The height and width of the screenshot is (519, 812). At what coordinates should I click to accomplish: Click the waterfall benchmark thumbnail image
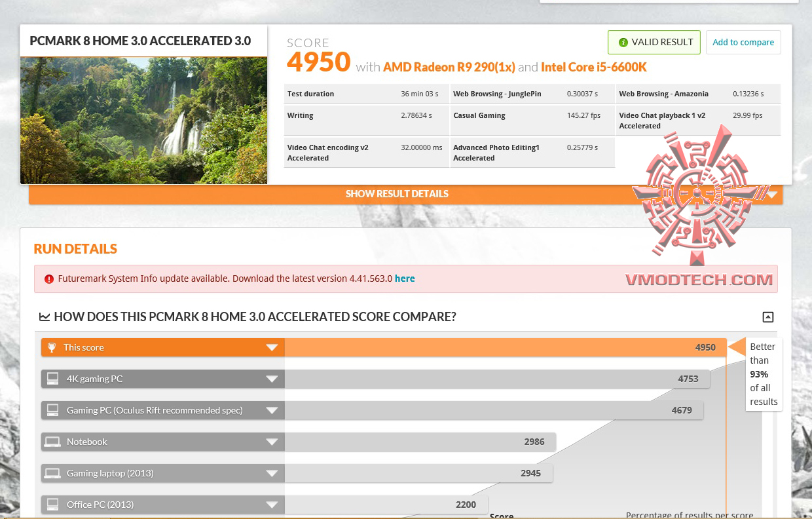pos(143,121)
